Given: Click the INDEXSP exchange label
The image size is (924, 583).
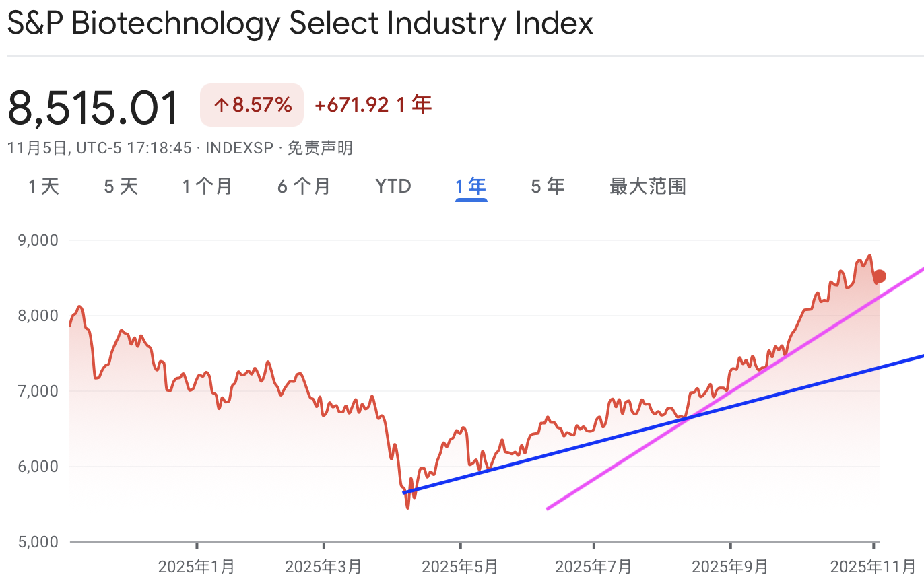Looking at the screenshot, I should coord(238,148).
